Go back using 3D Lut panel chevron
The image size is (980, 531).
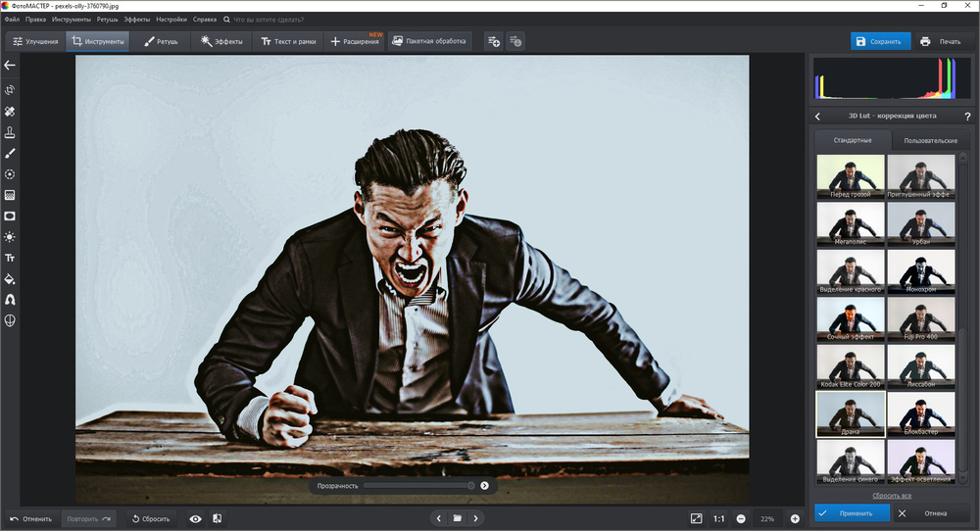(818, 117)
